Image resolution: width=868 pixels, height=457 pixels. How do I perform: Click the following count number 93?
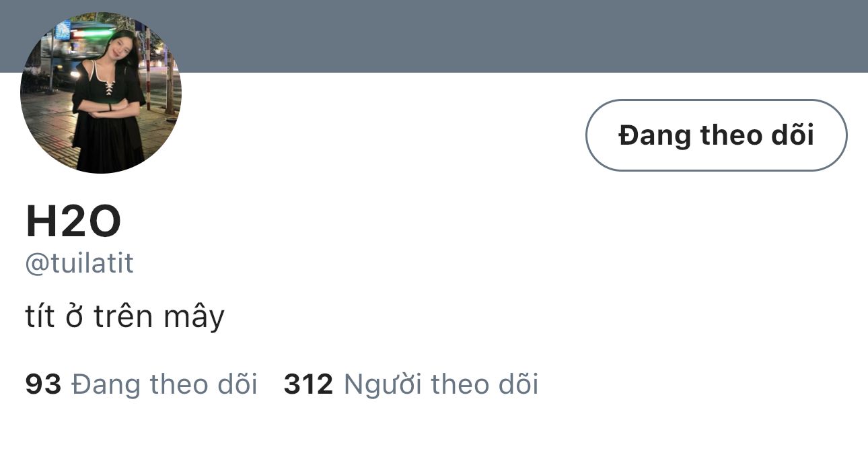[43, 384]
